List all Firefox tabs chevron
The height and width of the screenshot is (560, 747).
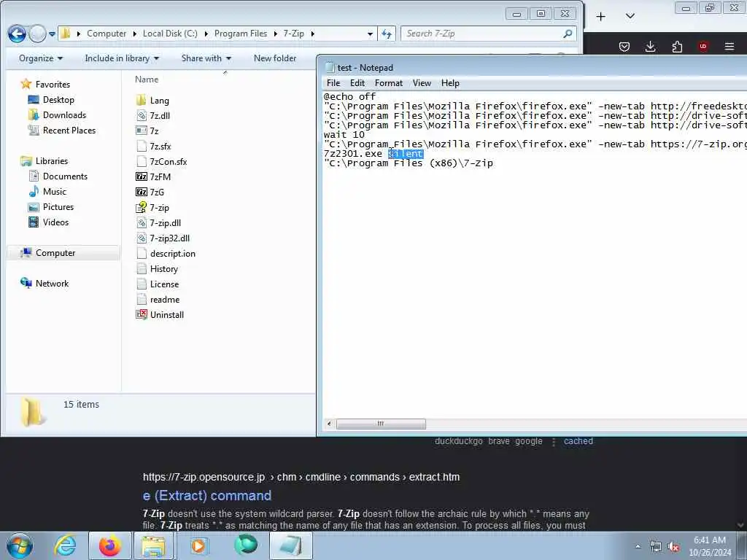(630, 16)
